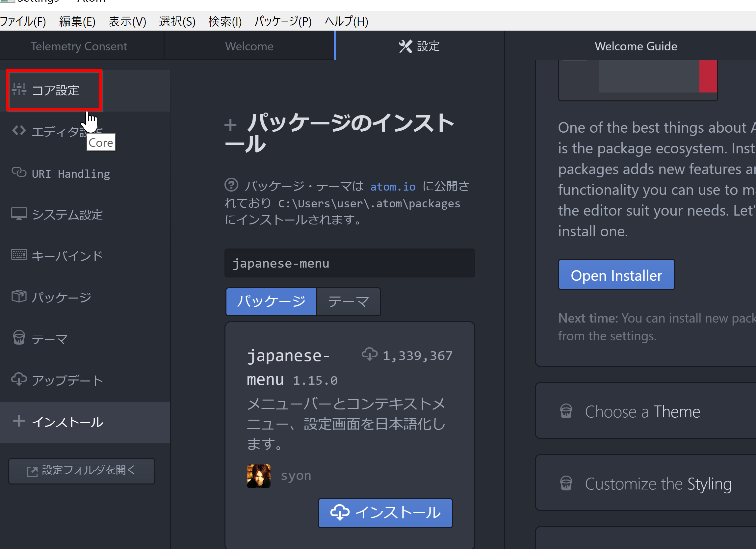Open システム設定 system settings
The height and width of the screenshot is (549, 756).
[85, 215]
